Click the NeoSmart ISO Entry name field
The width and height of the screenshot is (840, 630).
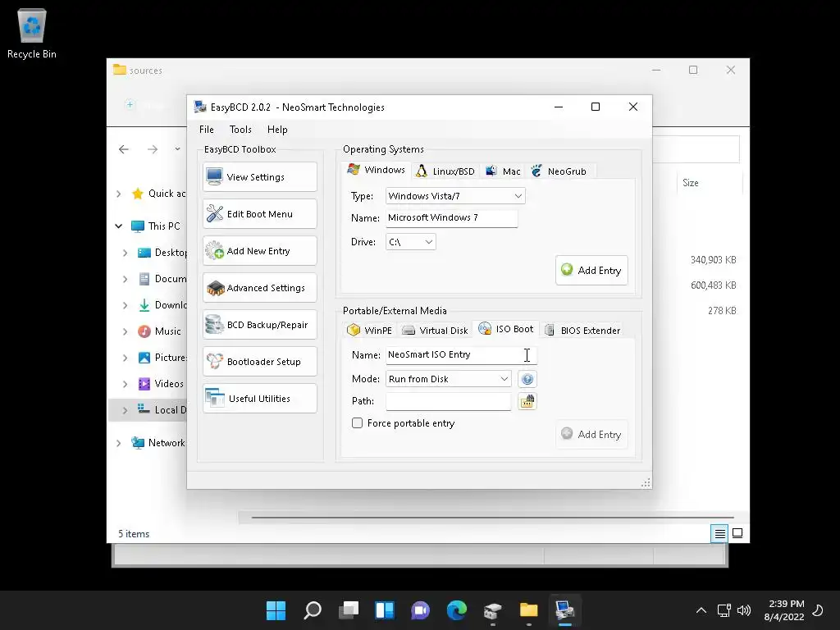461,354
